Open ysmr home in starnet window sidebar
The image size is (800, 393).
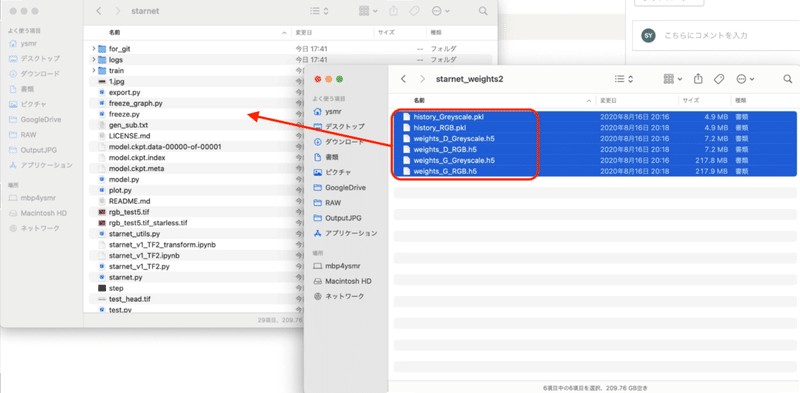[x=23, y=43]
